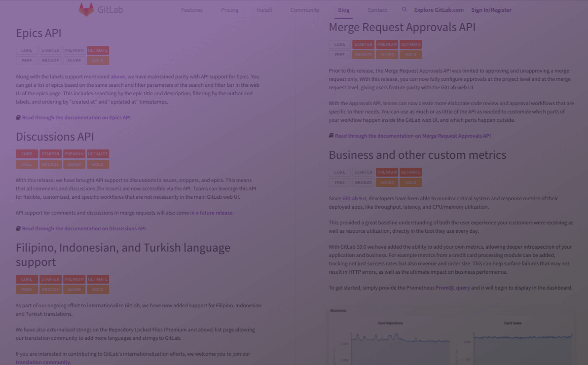
Task: Click the 'Business and other custom metrics' heading
Action: [x=417, y=155]
